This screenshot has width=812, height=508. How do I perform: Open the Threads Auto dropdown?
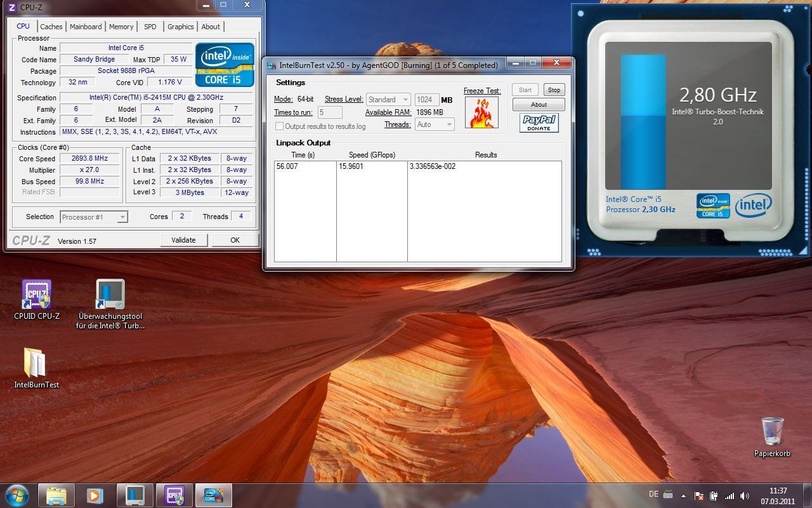(x=435, y=124)
